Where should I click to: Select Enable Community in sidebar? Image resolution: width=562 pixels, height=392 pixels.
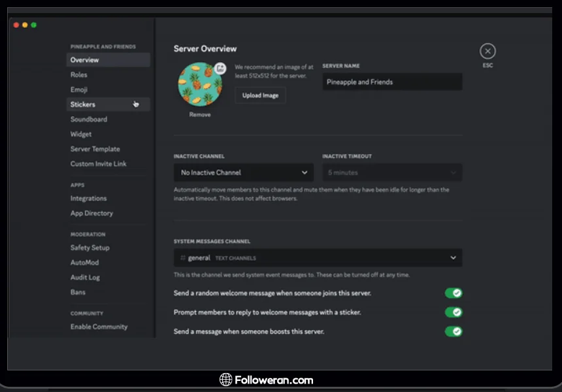point(99,327)
